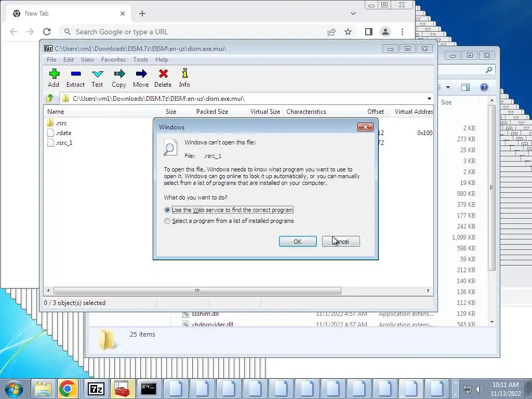Click the volume speaker tray icon
This screenshot has height=399, width=532.
pyautogui.click(x=479, y=389)
